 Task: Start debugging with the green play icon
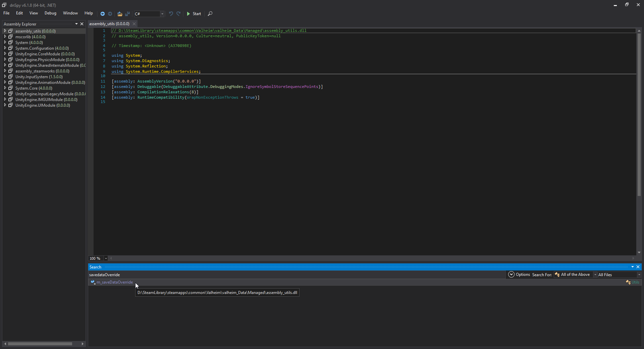point(189,14)
